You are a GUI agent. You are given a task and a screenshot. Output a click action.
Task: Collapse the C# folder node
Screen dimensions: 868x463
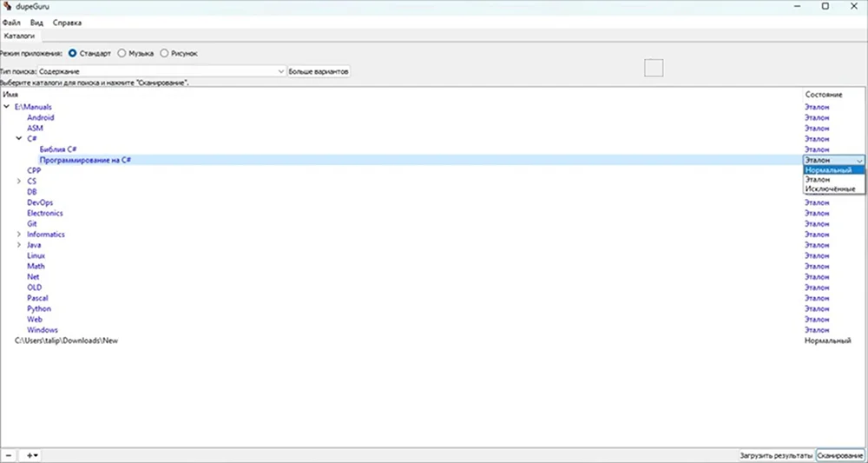tap(20, 139)
